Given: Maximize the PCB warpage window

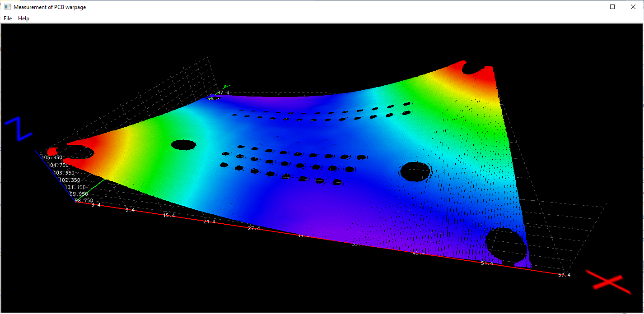Looking at the screenshot, I should (x=612, y=7).
